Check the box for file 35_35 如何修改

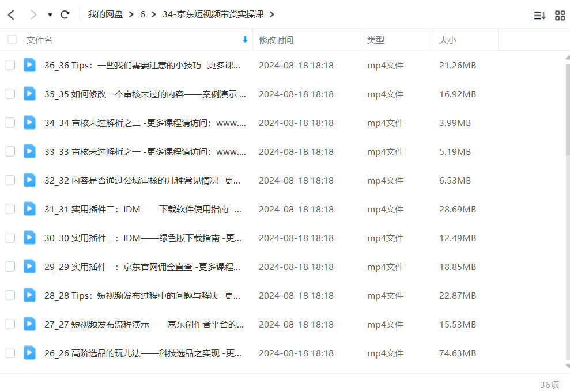[10, 94]
